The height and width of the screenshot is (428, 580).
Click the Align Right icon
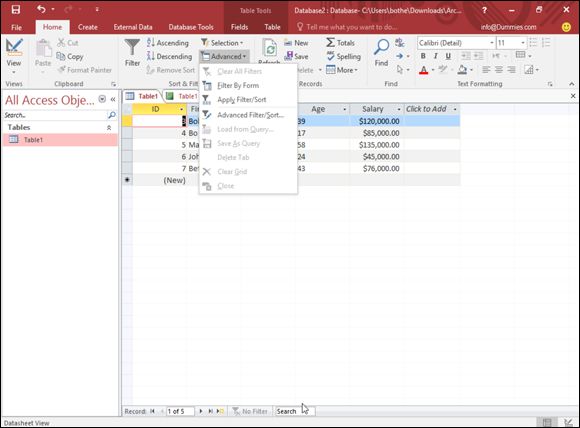click(x=511, y=70)
